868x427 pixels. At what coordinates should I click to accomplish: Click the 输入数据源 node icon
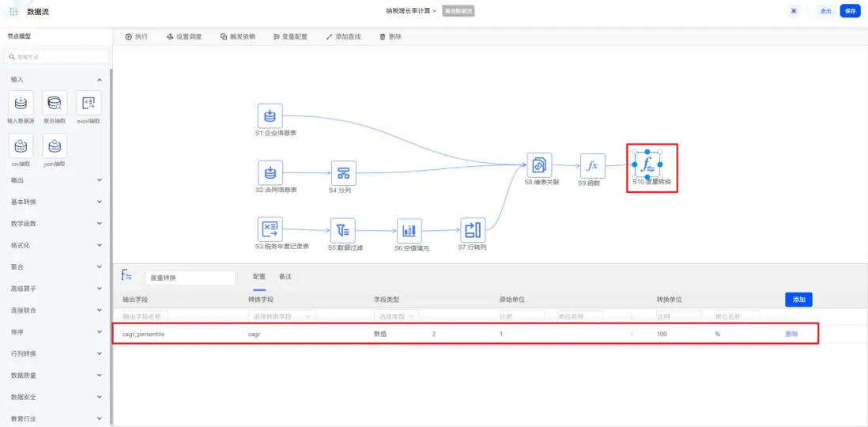point(21,103)
